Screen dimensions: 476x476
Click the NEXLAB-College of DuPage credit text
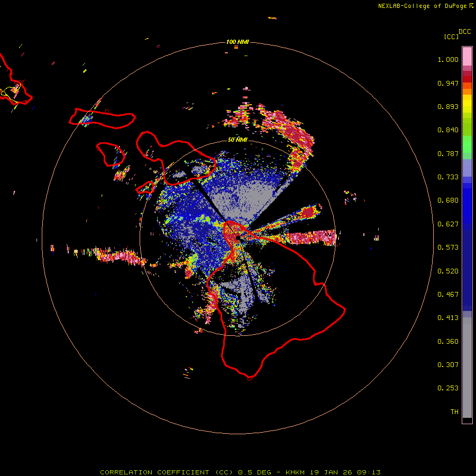coord(422,6)
